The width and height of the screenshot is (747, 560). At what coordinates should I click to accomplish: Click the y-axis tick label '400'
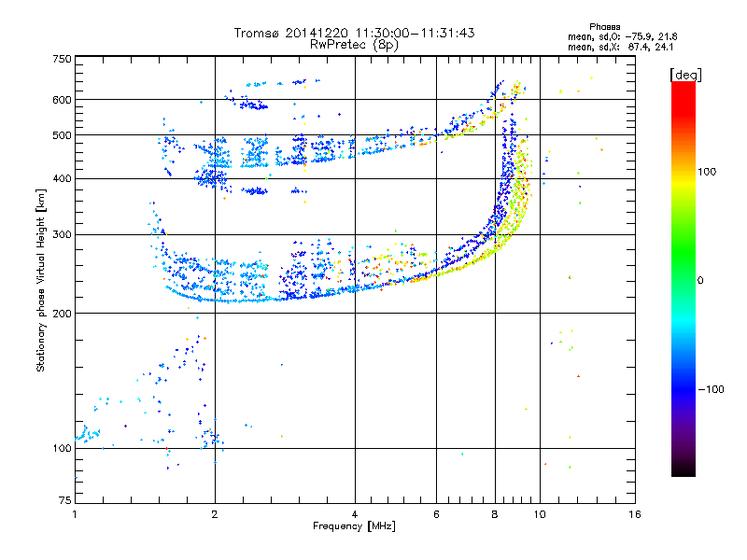(63, 178)
